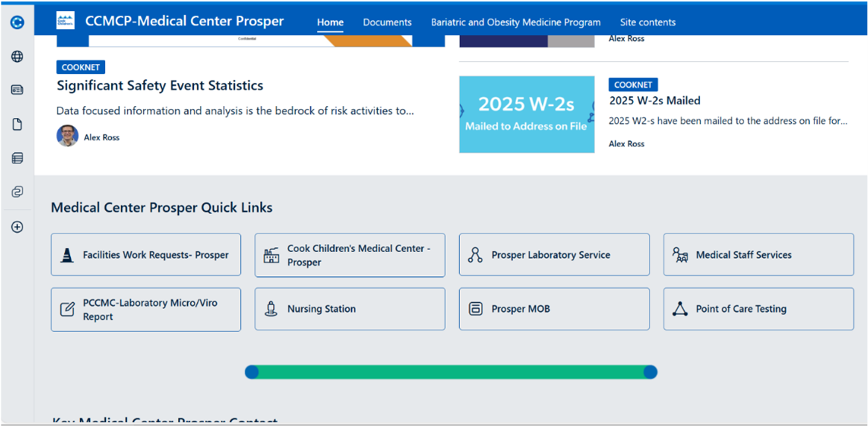
Task: Click COOKNET tag above Safety Event article
Action: point(81,67)
